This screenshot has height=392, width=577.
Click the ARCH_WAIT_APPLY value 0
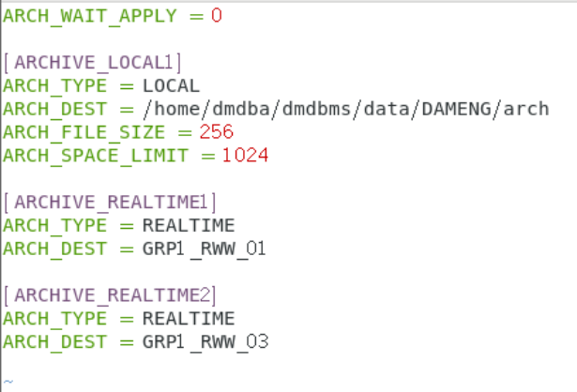click(x=217, y=15)
